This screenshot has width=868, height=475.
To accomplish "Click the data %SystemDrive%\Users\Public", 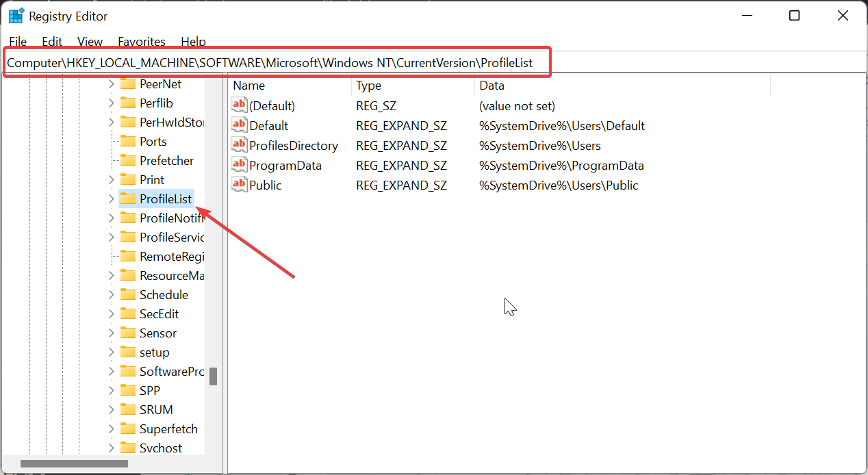I will 559,185.
